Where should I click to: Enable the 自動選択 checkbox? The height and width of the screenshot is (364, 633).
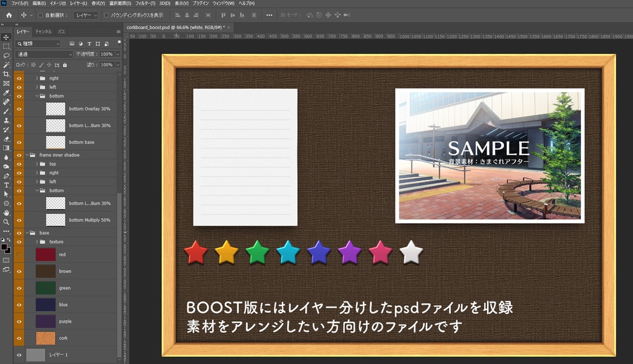[x=40, y=15]
